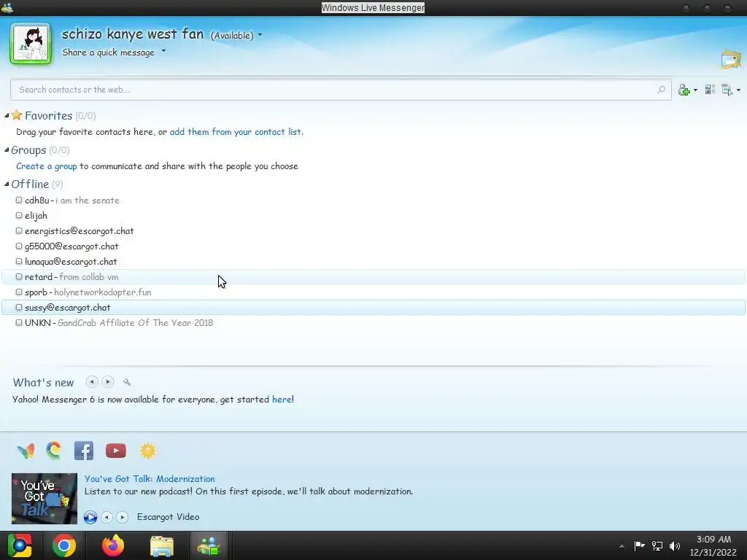Go to next Escargot Video item

(123, 517)
